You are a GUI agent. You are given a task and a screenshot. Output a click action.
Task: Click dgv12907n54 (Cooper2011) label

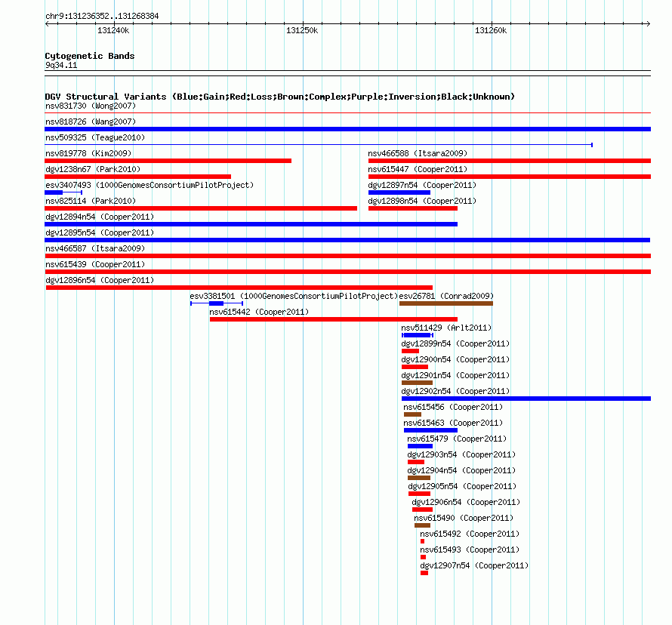(x=474, y=565)
